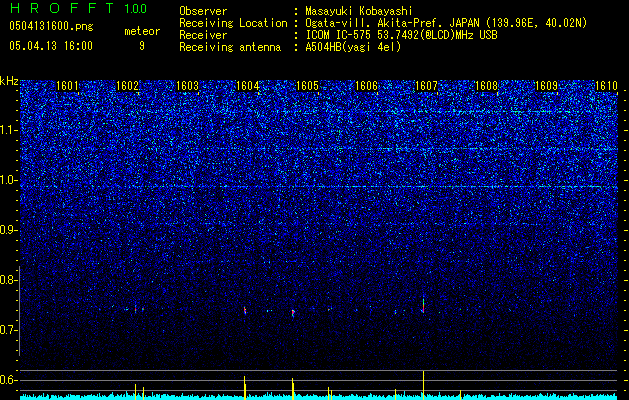629x400 pixels.
Task: Select the filename 0504131600.png text
Action: click(51, 27)
